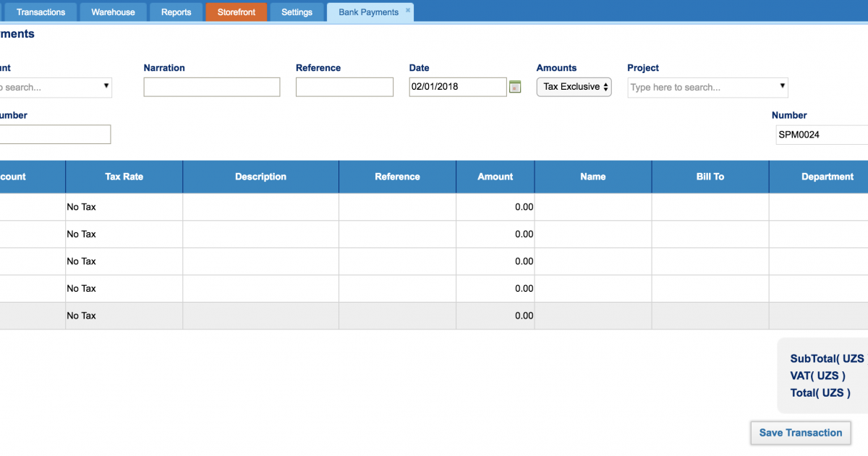This screenshot has height=456, width=868.
Task: Click the VAT( UZS ) label
Action: click(x=818, y=376)
